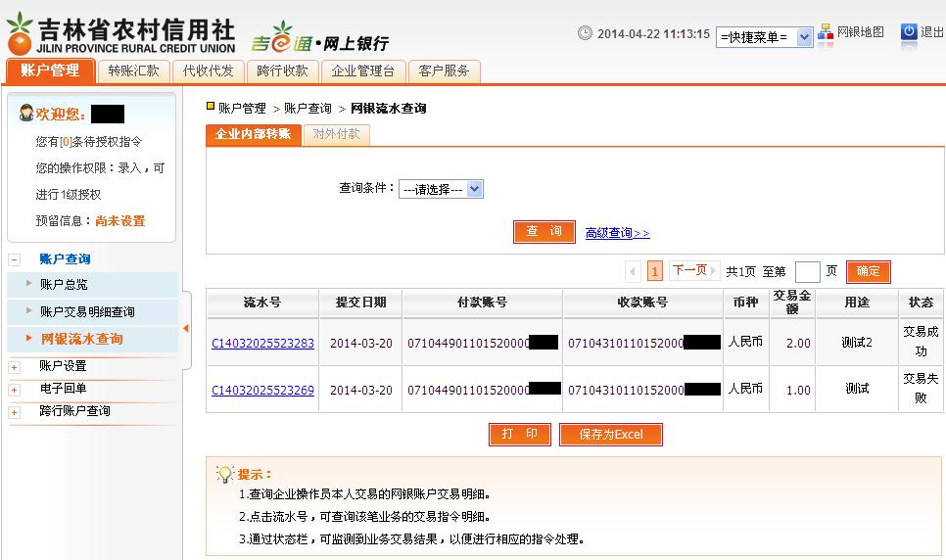Click the lightbulb 提示 icon
Viewport: 946px width, 560px height.
pyautogui.click(x=224, y=474)
